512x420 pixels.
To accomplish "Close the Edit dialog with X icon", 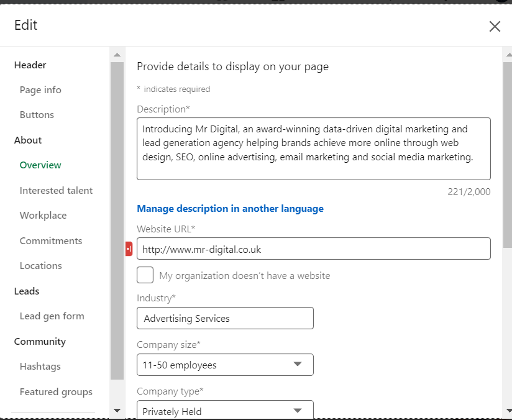I will (x=495, y=26).
